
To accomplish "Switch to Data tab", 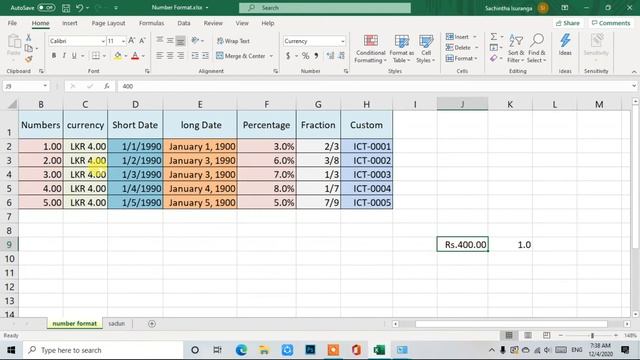I will click(184, 23).
